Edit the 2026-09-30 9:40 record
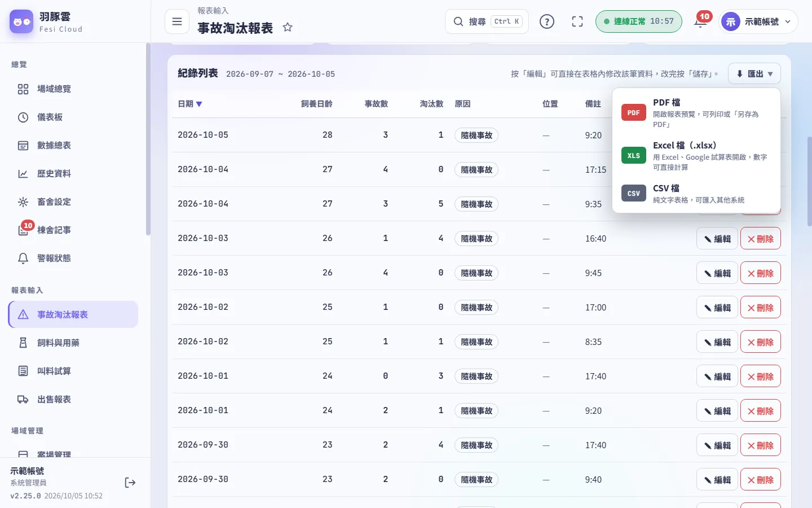 [717, 480]
